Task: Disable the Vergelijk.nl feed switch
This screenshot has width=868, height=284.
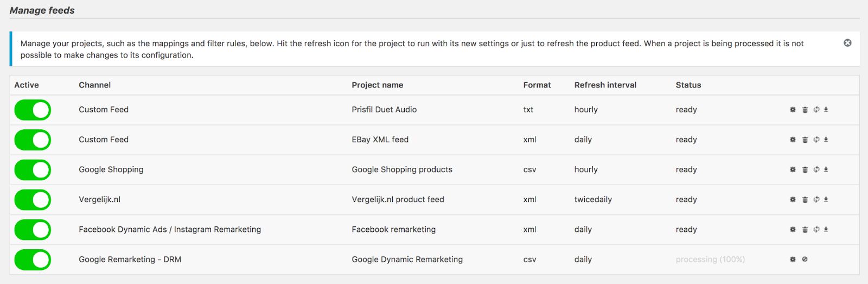Action: click(33, 199)
